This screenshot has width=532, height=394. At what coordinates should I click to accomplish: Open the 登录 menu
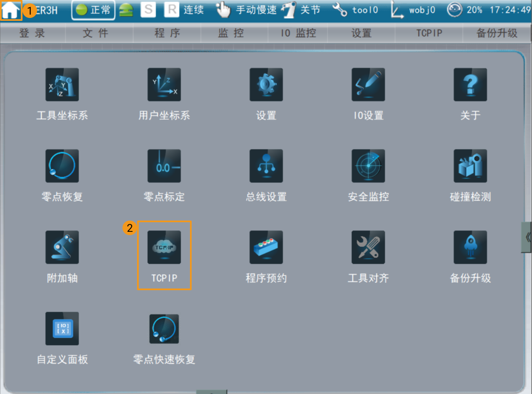pyautogui.click(x=32, y=33)
